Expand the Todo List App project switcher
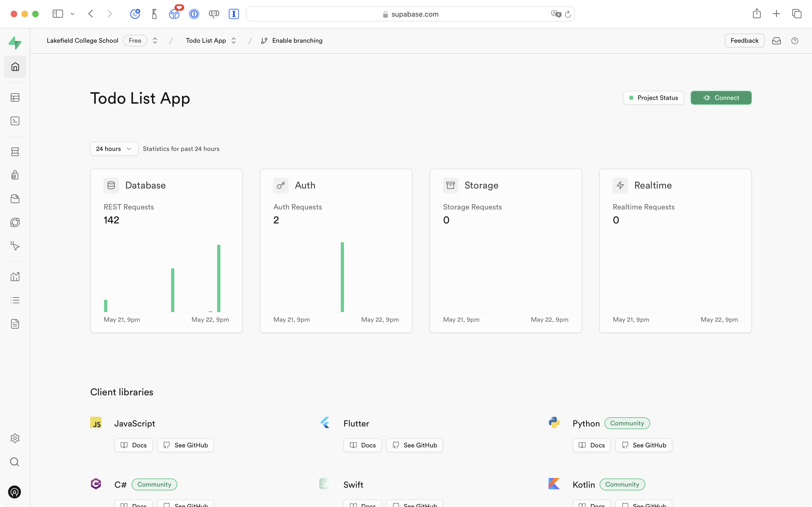 (234, 41)
